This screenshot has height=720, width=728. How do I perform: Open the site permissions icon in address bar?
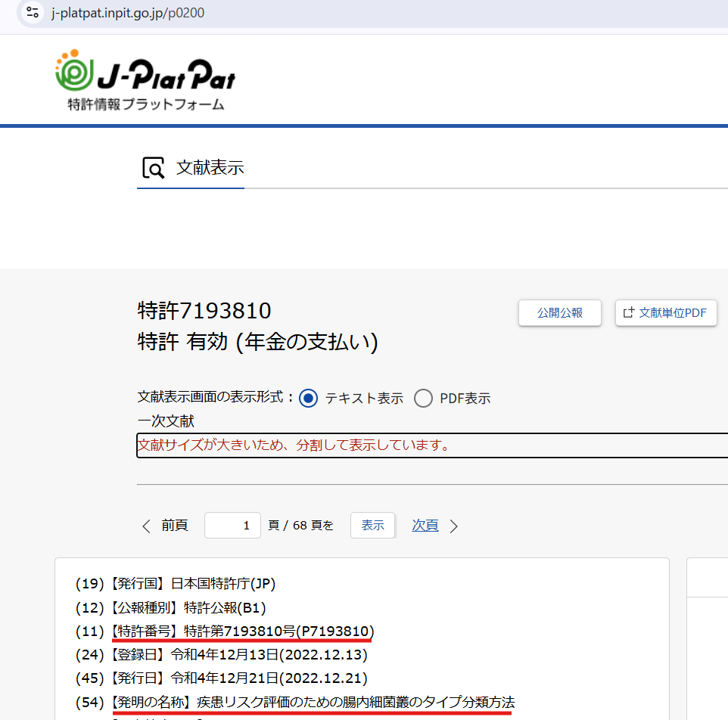pos(31,13)
